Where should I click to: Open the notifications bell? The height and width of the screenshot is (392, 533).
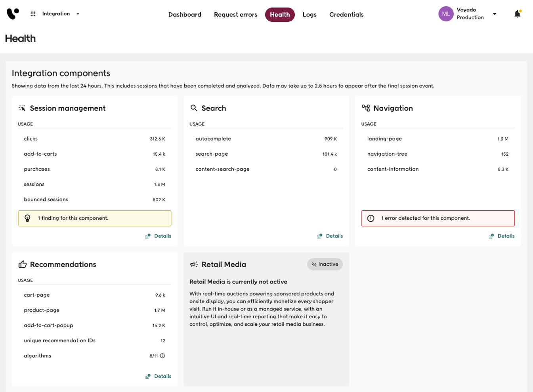point(517,14)
